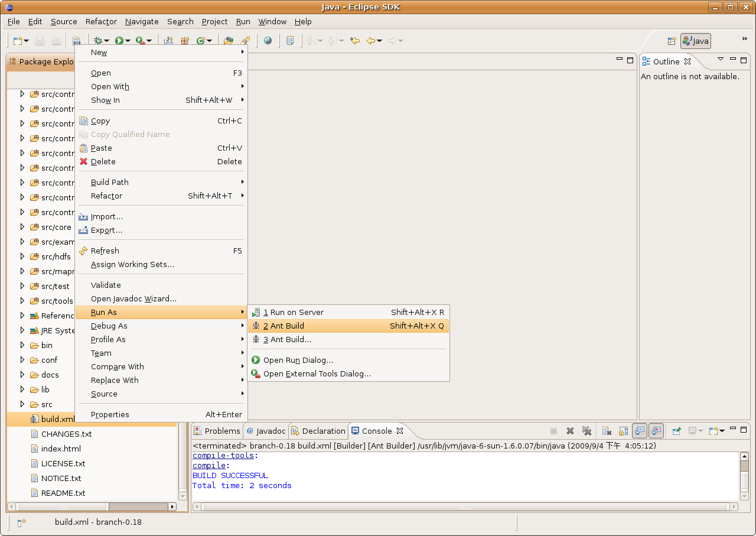This screenshot has height=536, width=756.
Task: Click Remove Launch X icon in Console
Action: tap(570, 431)
